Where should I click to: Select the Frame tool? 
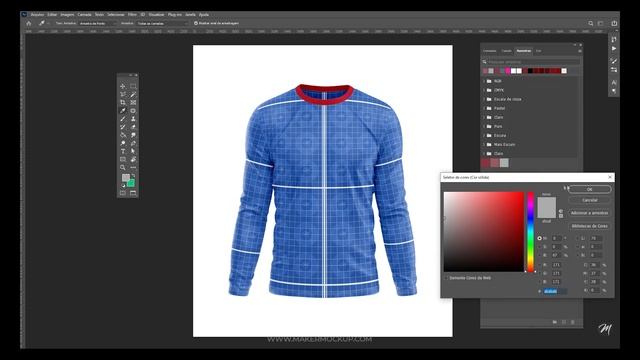point(133,102)
